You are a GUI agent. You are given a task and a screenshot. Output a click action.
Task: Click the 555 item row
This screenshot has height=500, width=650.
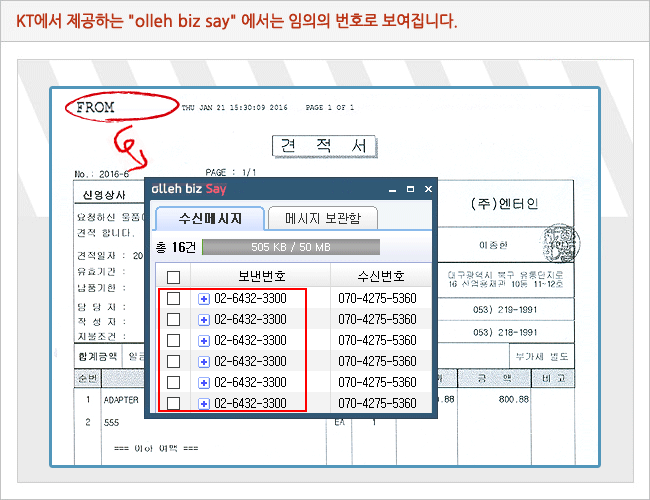coord(112,423)
